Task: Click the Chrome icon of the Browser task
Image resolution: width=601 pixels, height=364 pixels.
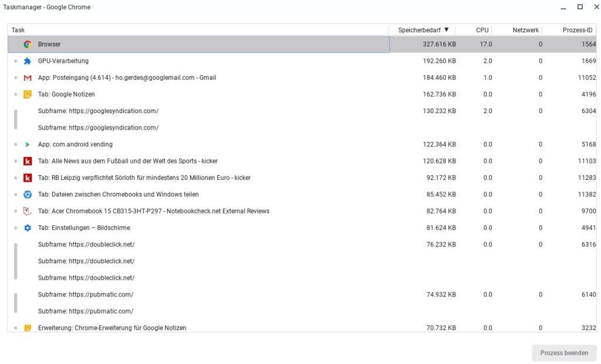Action: [27, 45]
